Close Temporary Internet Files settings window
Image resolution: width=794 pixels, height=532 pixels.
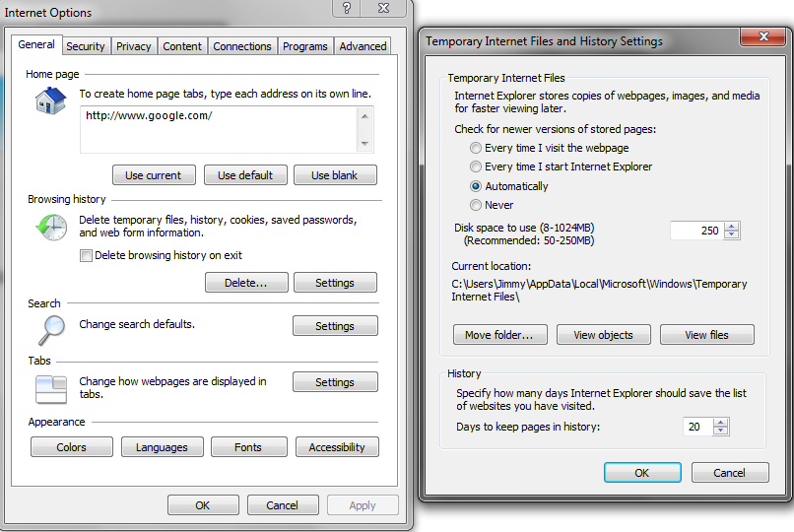coord(763,36)
